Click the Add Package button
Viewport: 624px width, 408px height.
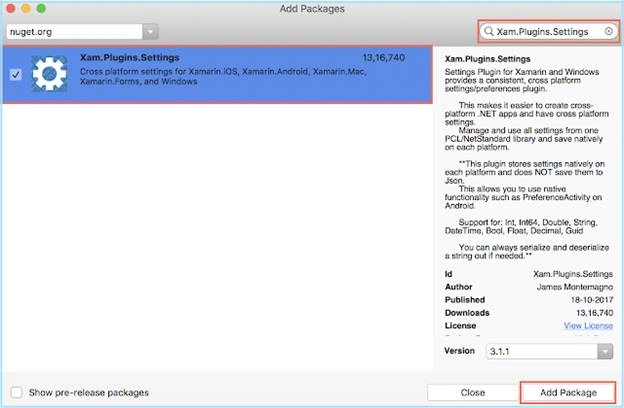point(568,393)
